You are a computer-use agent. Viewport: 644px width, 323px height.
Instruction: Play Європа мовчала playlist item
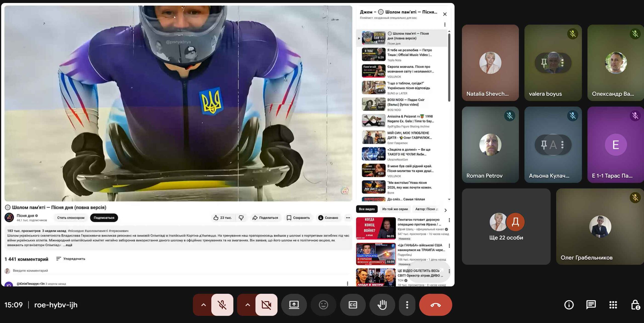(x=402, y=71)
